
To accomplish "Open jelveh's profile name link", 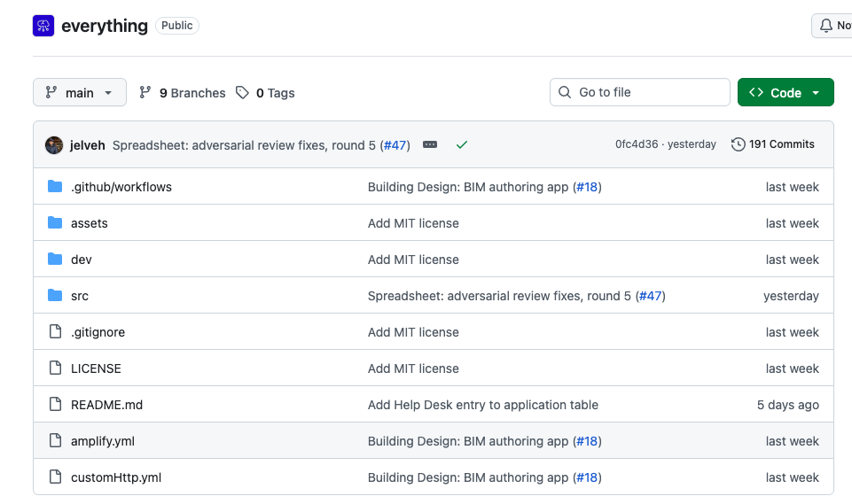I will coord(88,145).
